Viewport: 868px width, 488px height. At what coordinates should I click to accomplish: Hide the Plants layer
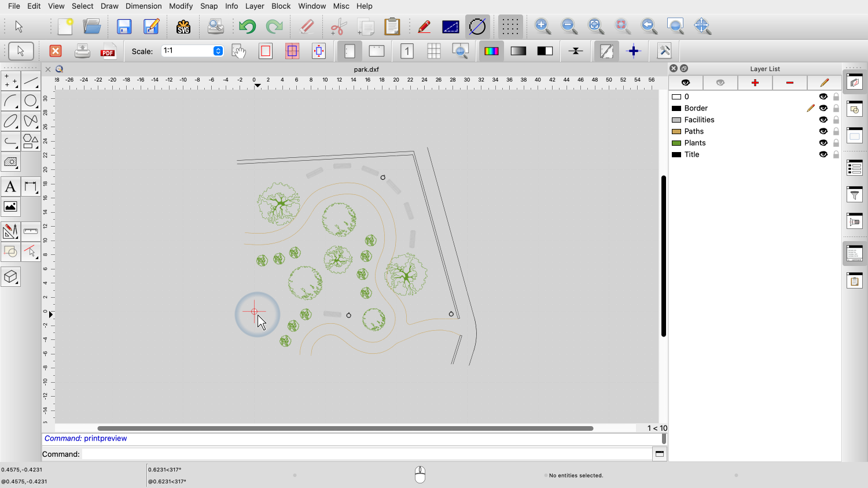tap(823, 143)
